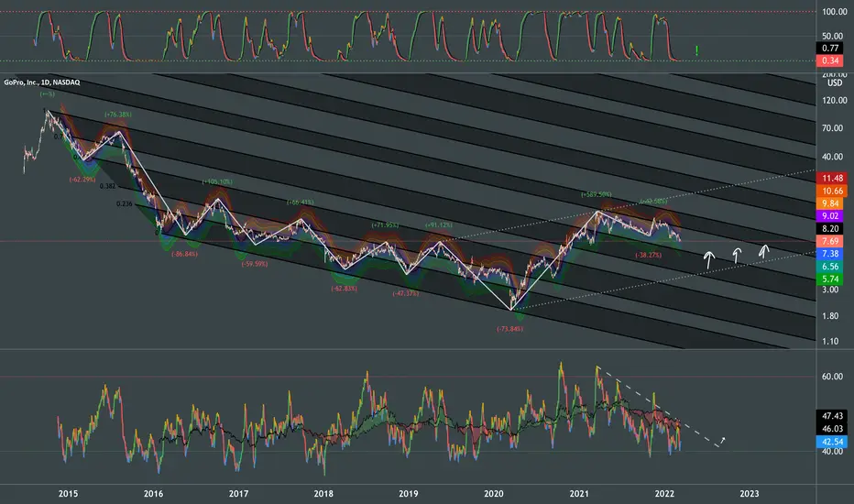Click the (-47.37%) swing label

coord(406,293)
